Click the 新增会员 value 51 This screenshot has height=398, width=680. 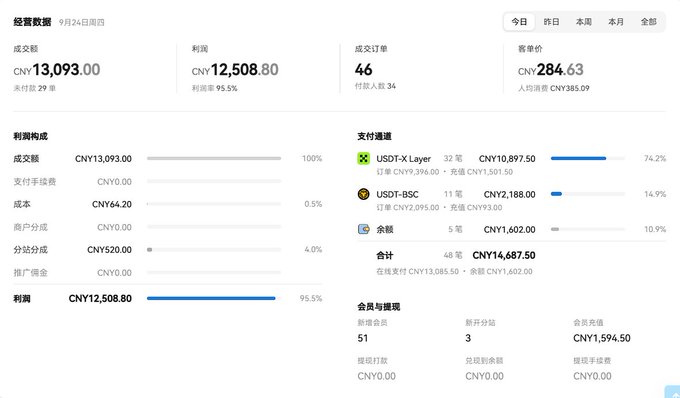pos(363,338)
